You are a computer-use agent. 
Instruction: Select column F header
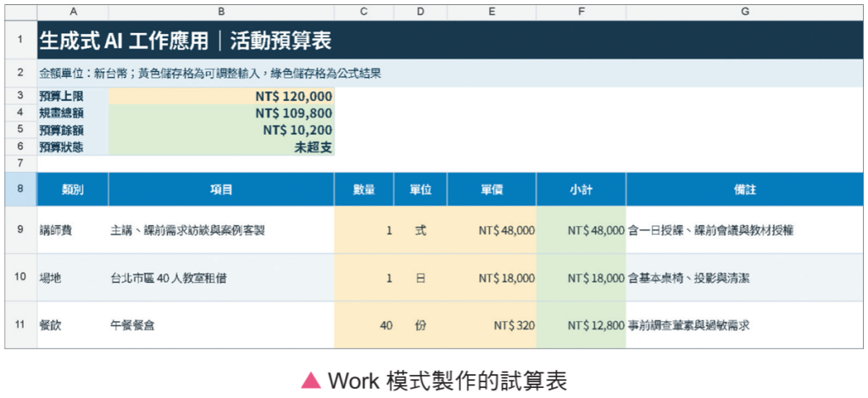[581, 12]
